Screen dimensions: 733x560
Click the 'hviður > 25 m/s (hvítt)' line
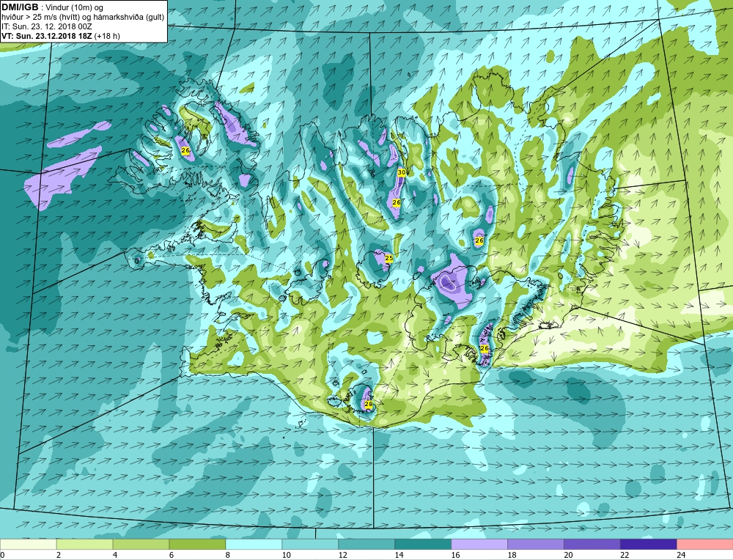[x=40, y=18]
